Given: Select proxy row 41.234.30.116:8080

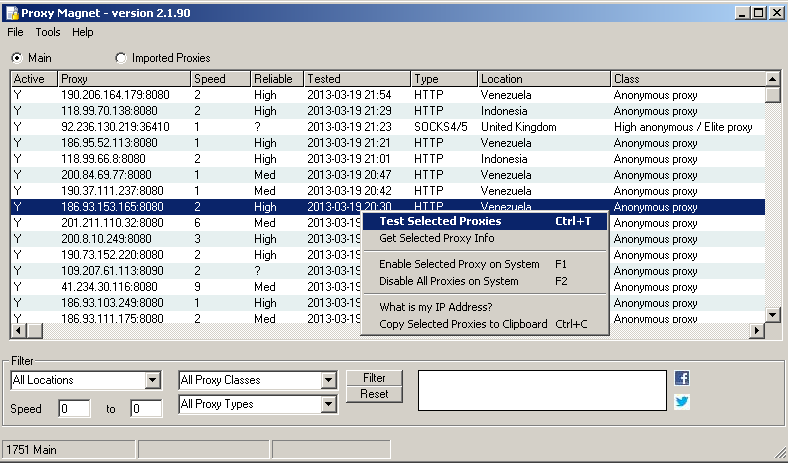Looking at the screenshot, I should pos(186,287).
